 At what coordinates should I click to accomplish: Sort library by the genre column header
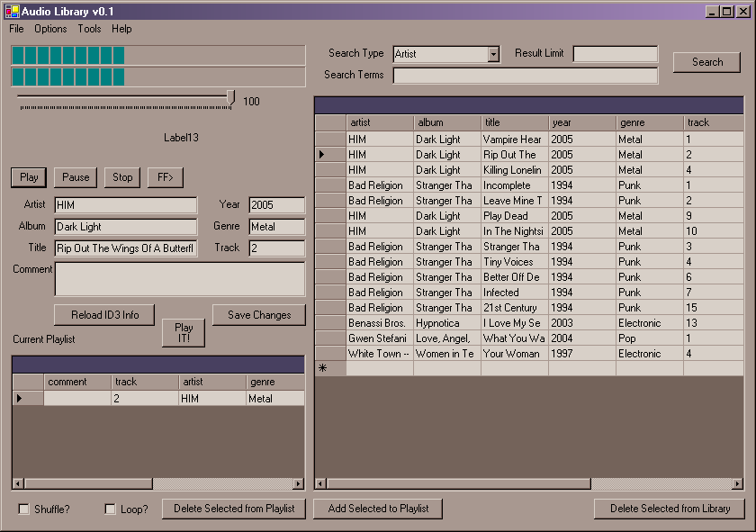point(649,122)
